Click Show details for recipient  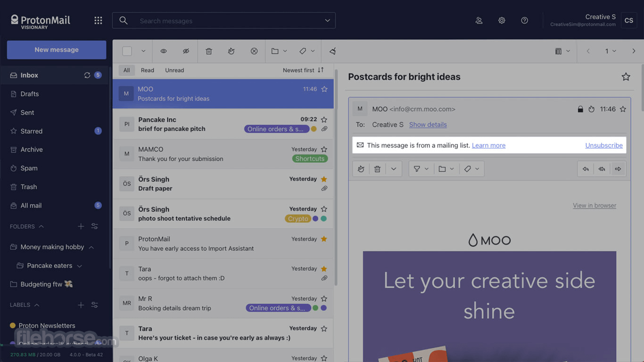pyautogui.click(x=428, y=124)
